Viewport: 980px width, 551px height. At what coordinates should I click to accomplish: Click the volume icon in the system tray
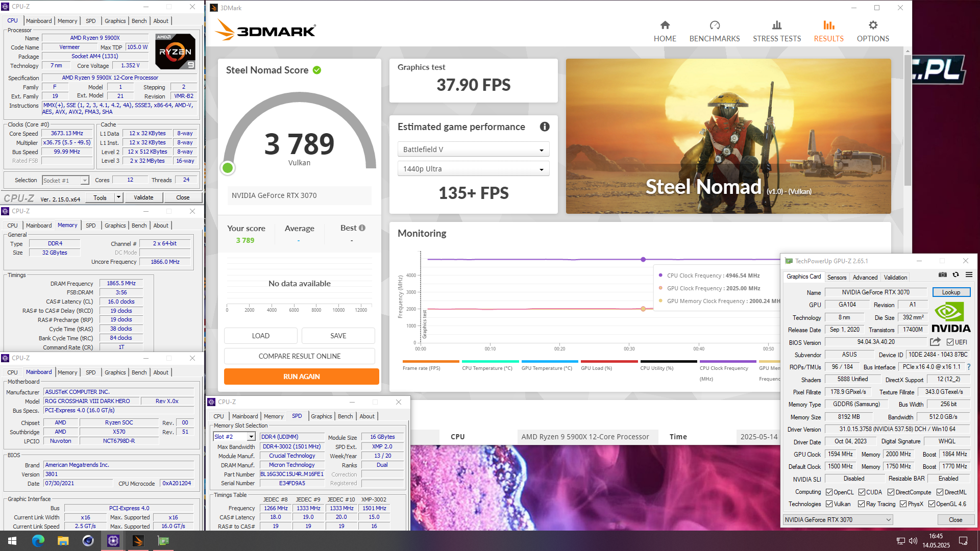tap(913, 541)
